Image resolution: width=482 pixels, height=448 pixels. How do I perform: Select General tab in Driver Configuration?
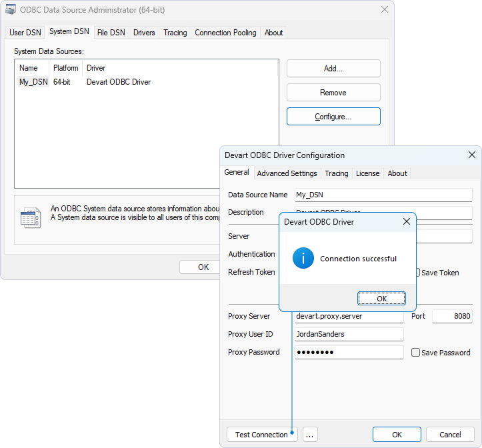[x=237, y=172]
